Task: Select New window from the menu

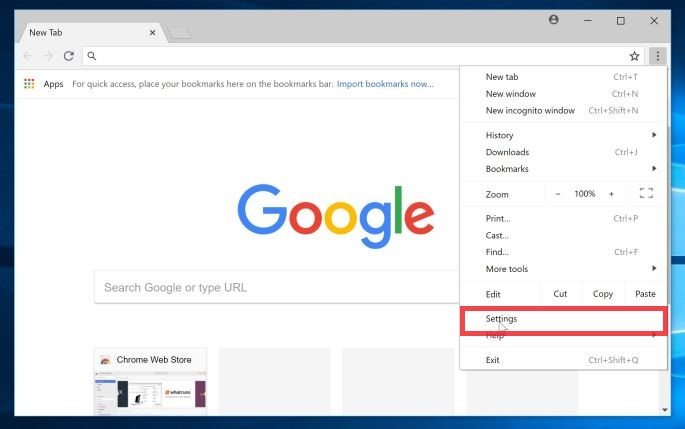Action: tap(563, 94)
